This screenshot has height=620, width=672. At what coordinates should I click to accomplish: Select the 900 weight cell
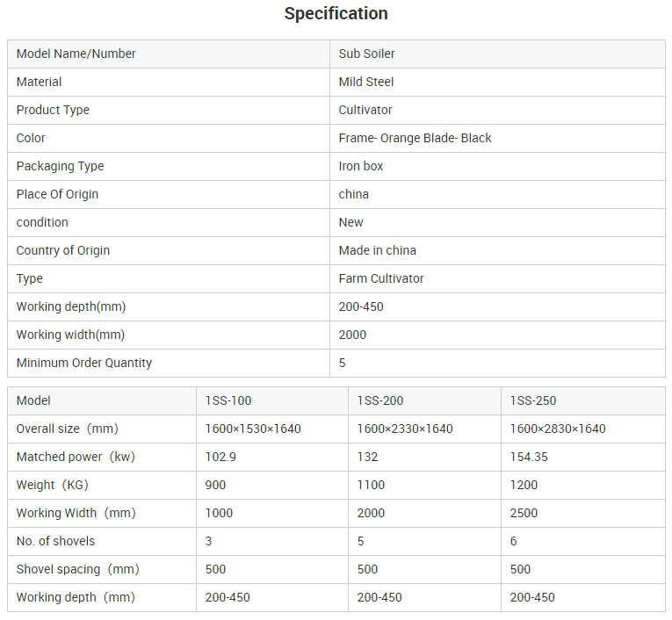click(272, 485)
